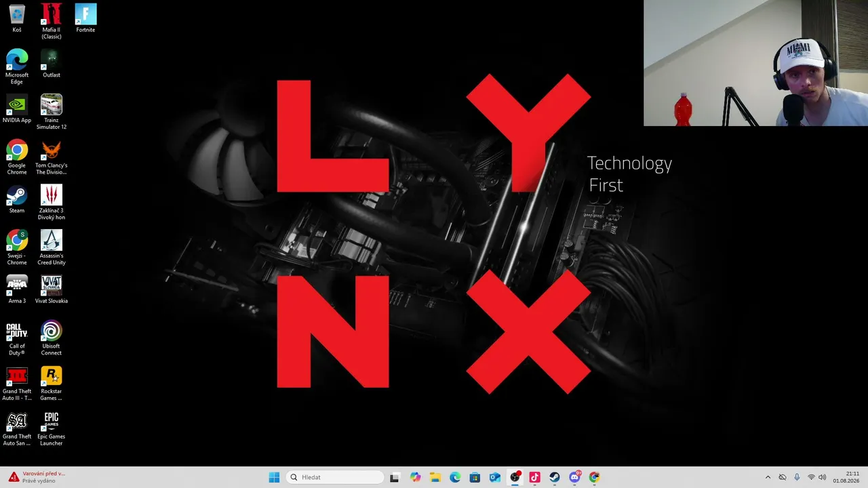The height and width of the screenshot is (488, 868).
Task: Switch to Discord in the taskbar
Action: click(574, 477)
